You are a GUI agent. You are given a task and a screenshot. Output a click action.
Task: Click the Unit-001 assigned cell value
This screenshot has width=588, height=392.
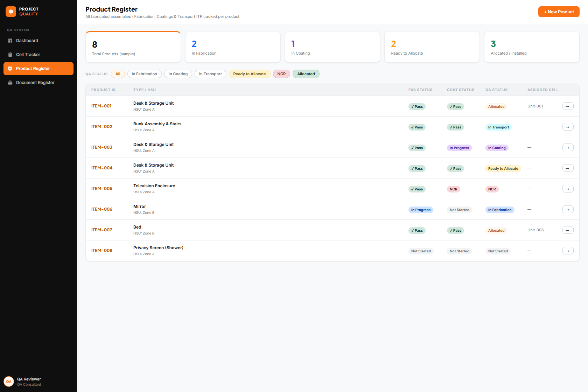pos(535,106)
